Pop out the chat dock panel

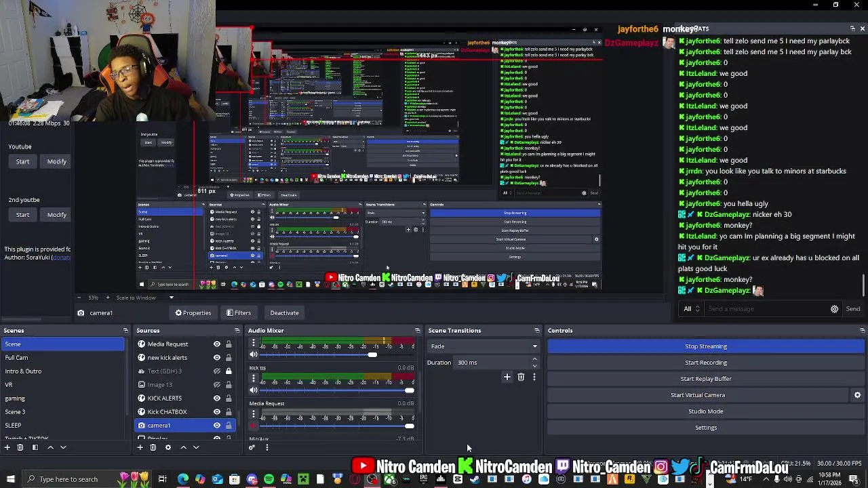(x=852, y=28)
